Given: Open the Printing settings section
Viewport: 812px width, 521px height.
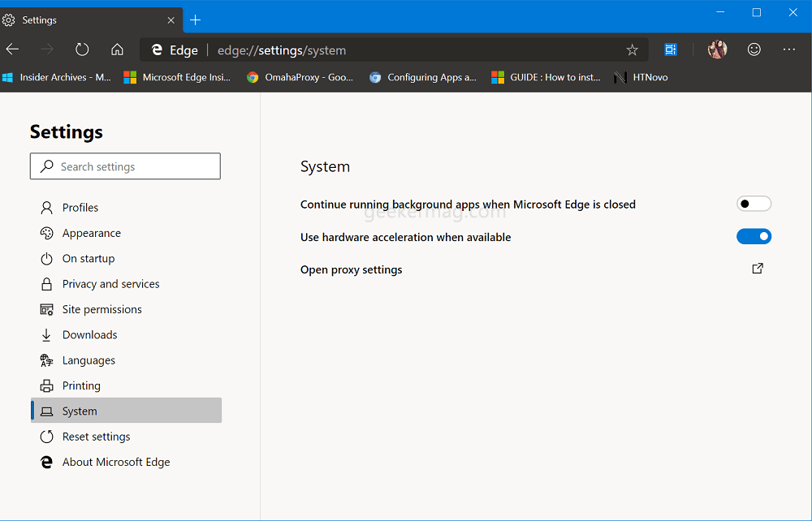Looking at the screenshot, I should pos(127,385).
